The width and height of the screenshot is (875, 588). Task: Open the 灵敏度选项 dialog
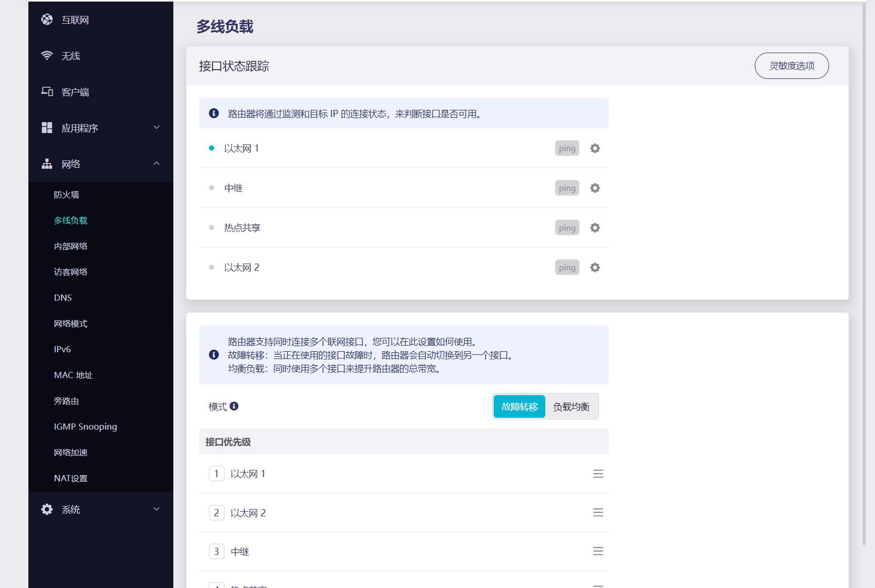click(x=791, y=66)
